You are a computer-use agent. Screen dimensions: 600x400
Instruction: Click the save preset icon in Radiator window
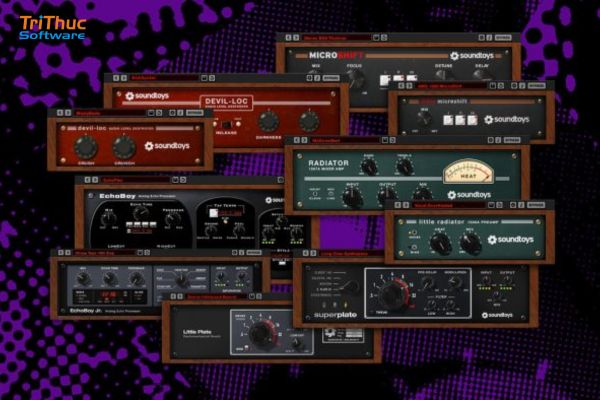coord(385,140)
